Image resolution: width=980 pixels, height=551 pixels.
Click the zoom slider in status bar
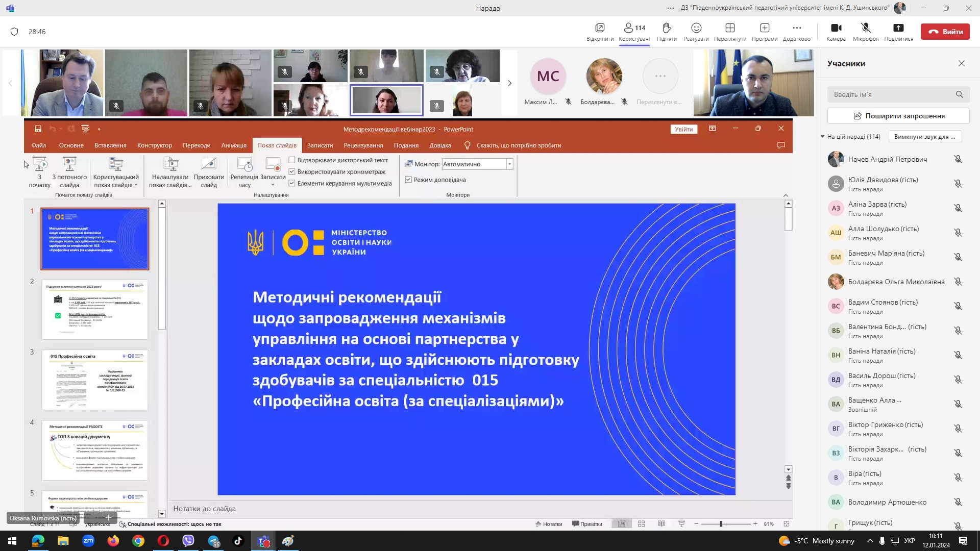pyautogui.click(x=721, y=524)
